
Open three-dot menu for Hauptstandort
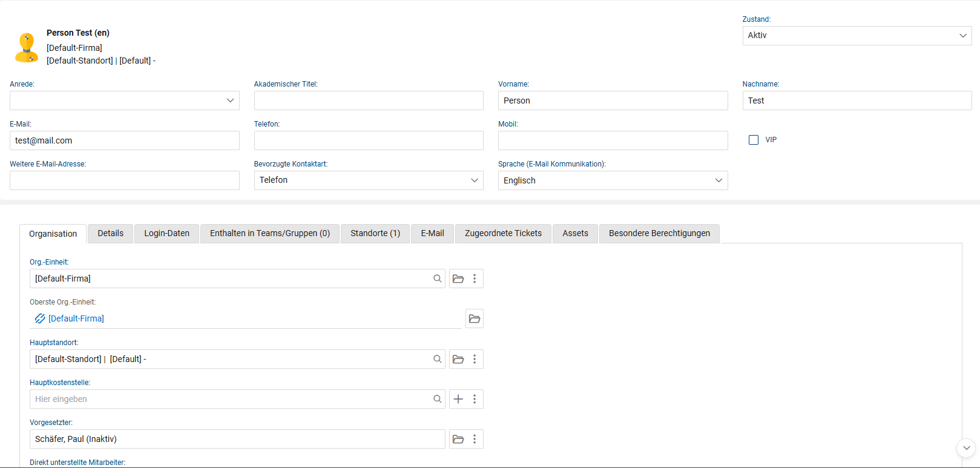pyautogui.click(x=475, y=359)
